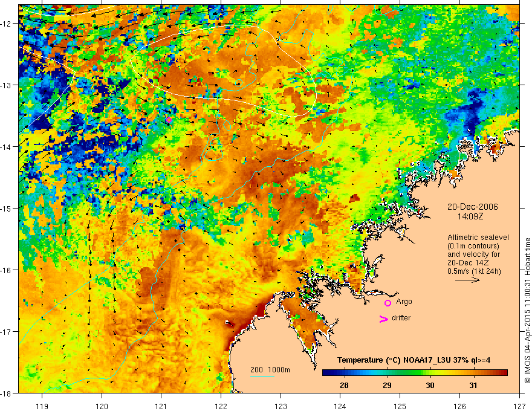Click latitude axis label -16
Viewport: 532px width, 411px height.
(x=6, y=270)
